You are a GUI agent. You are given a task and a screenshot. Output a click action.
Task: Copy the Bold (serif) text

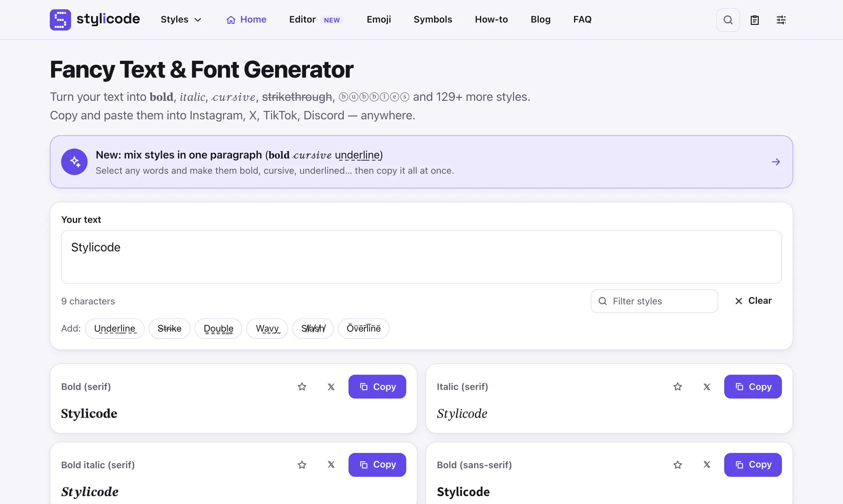coord(377,387)
